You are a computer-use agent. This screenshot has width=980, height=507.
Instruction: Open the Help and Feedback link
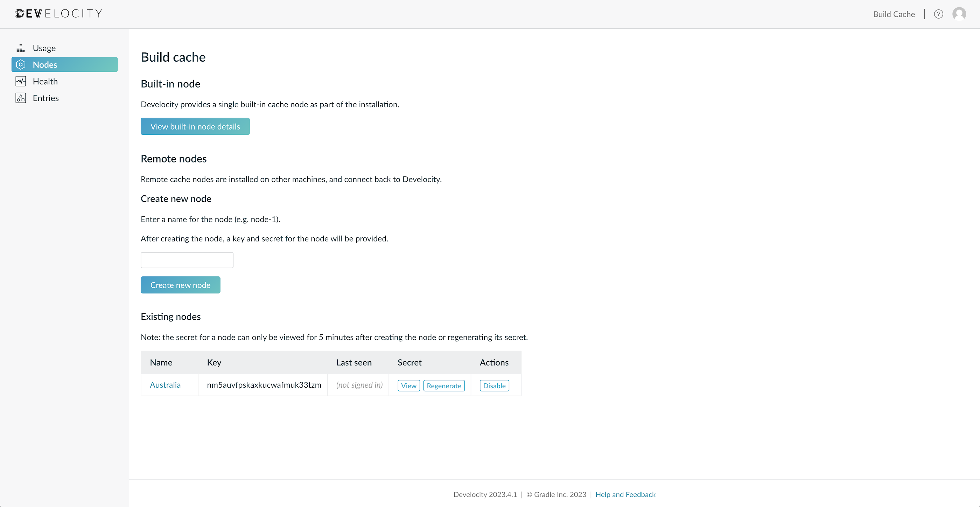click(625, 494)
